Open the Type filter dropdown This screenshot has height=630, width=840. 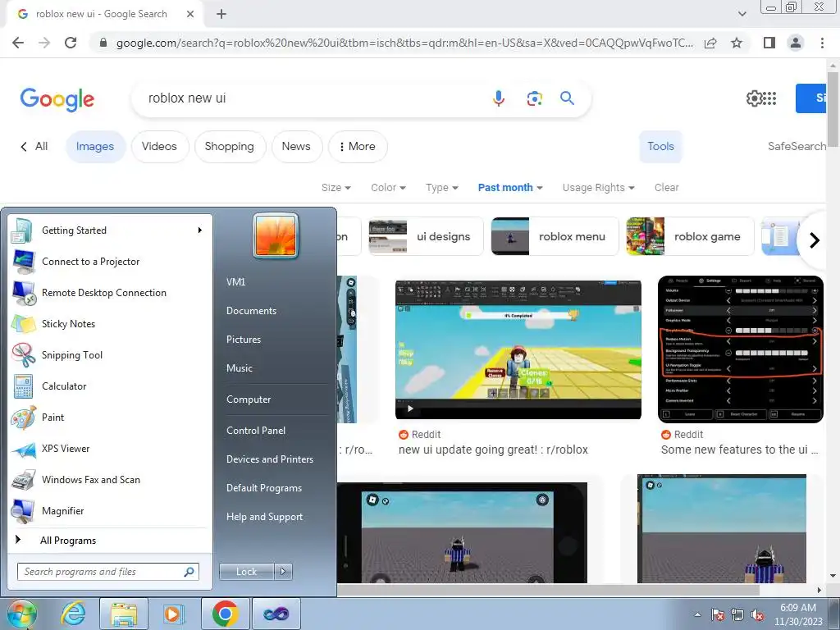tap(442, 188)
